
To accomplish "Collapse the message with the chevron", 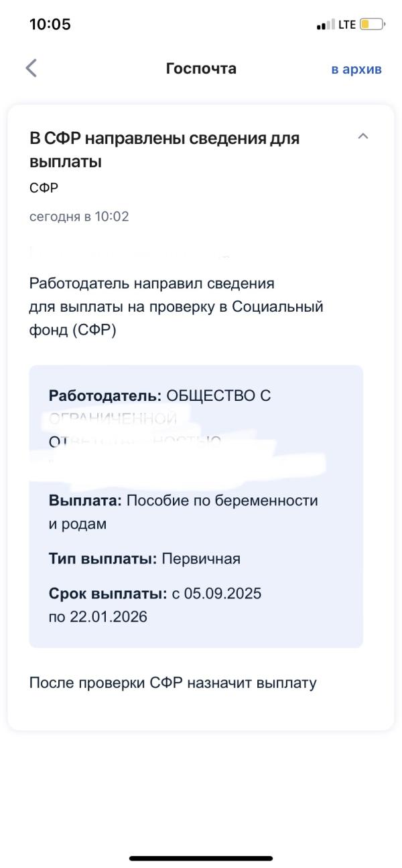I will (x=363, y=137).
